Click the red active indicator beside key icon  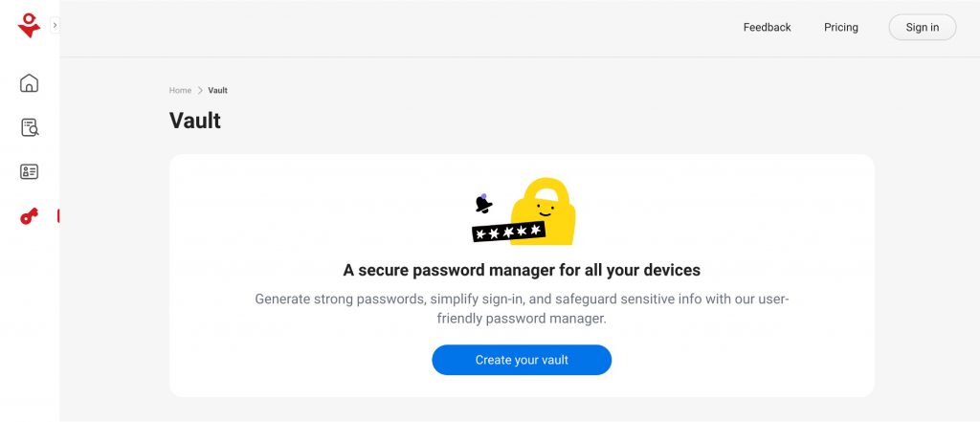click(x=58, y=217)
